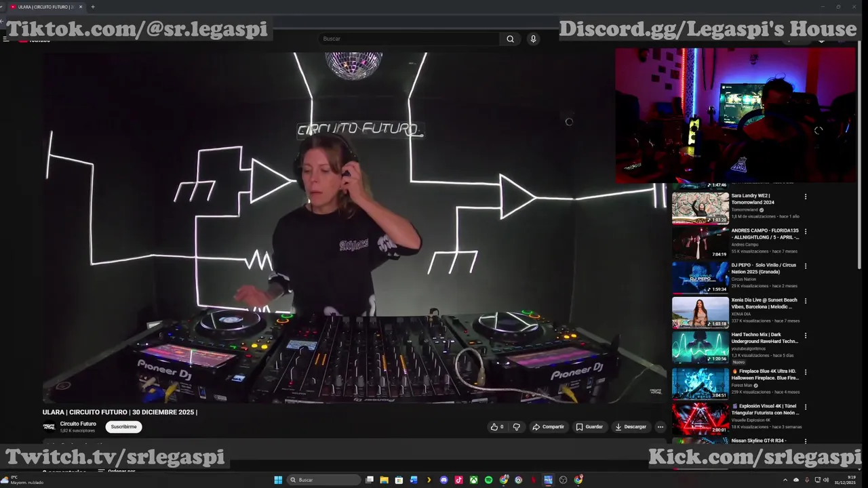Click the YouTube search input field
The height and width of the screenshot is (488, 868).
click(x=409, y=39)
